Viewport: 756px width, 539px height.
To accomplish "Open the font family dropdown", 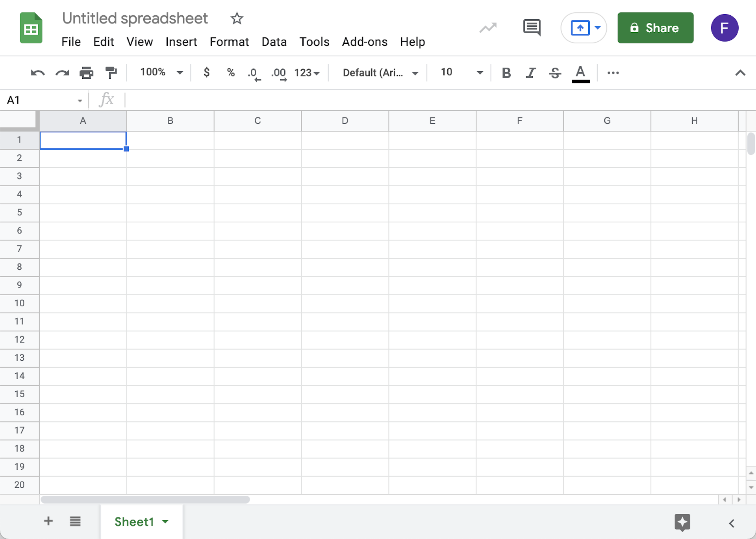I will (x=379, y=72).
